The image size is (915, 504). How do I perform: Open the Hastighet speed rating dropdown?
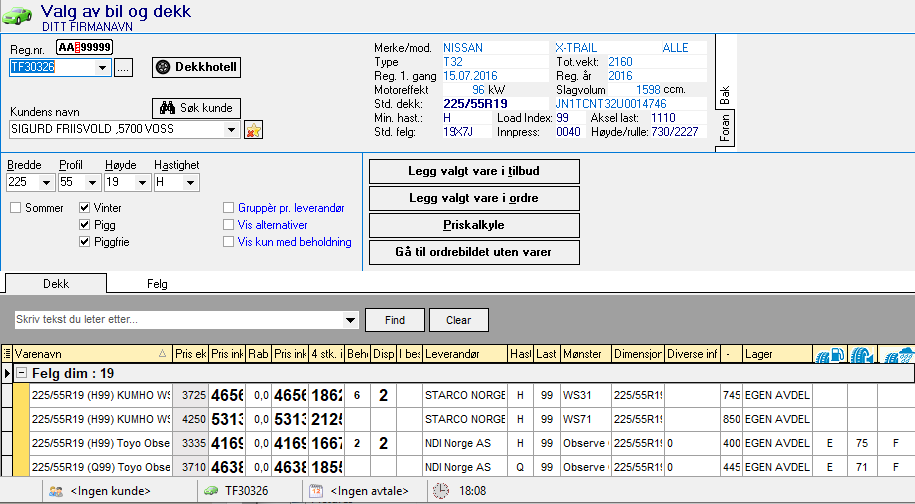point(190,183)
